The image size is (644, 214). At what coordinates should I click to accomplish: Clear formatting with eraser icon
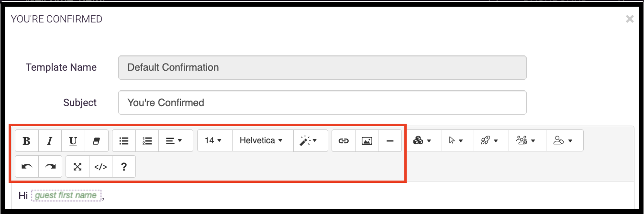tap(96, 141)
